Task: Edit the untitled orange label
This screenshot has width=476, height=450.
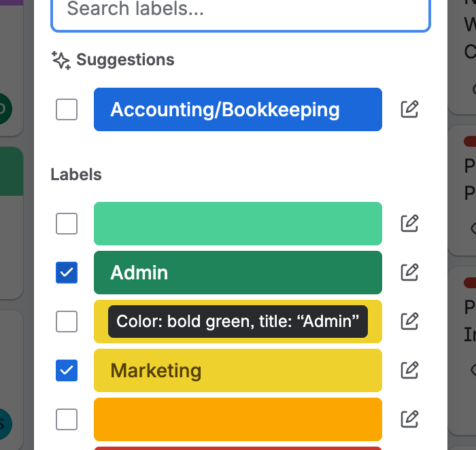Action: coord(409,419)
